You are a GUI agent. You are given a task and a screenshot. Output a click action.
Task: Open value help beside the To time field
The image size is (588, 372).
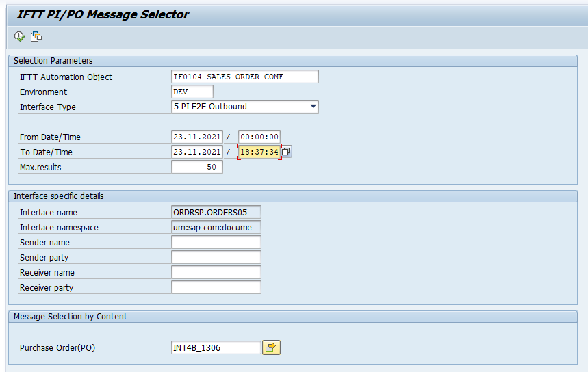(287, 152)
